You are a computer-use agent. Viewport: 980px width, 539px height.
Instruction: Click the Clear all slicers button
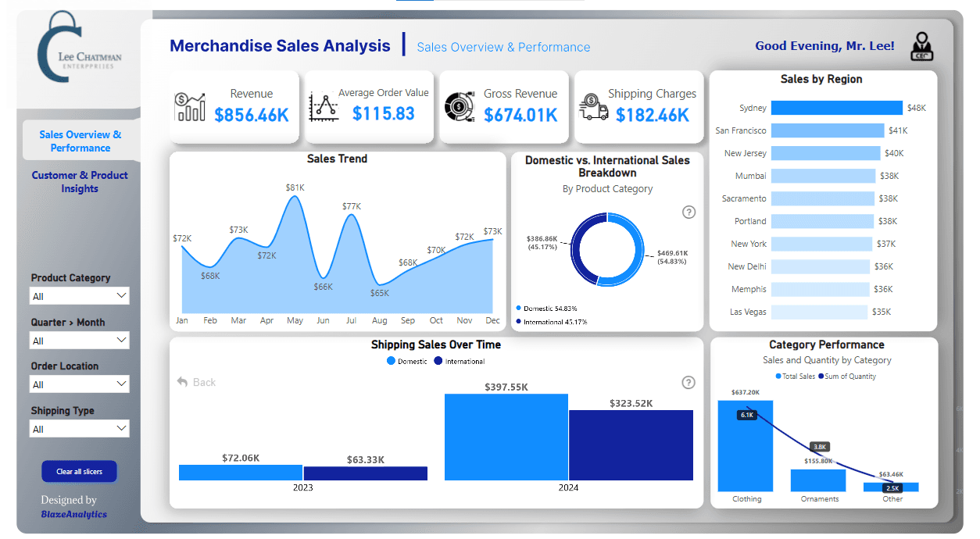click(x=79, y=471)
